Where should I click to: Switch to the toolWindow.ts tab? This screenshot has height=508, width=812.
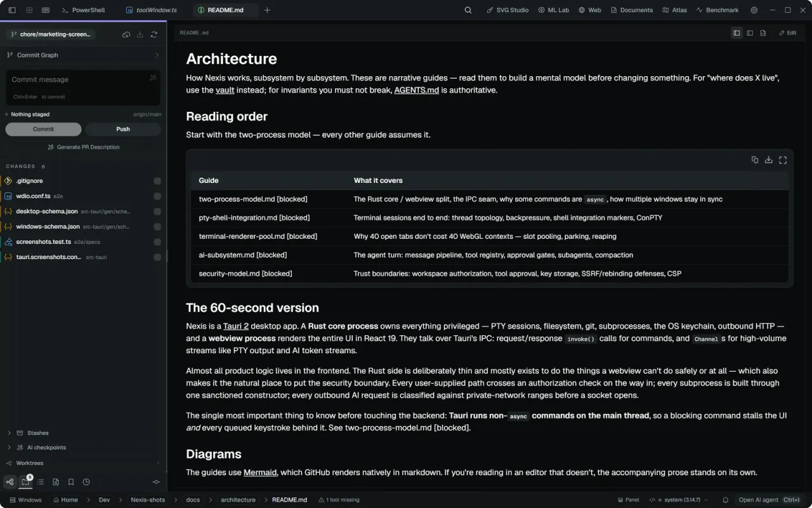coord(152,10)
